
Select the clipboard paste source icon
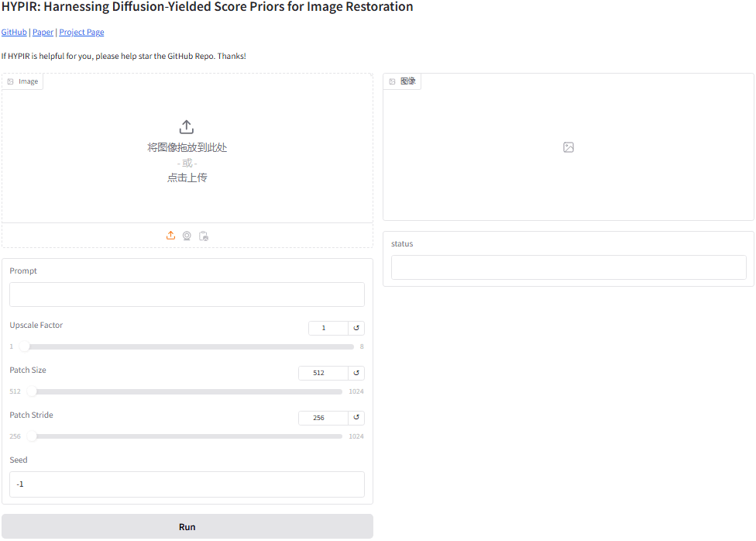tap(204, 236)
